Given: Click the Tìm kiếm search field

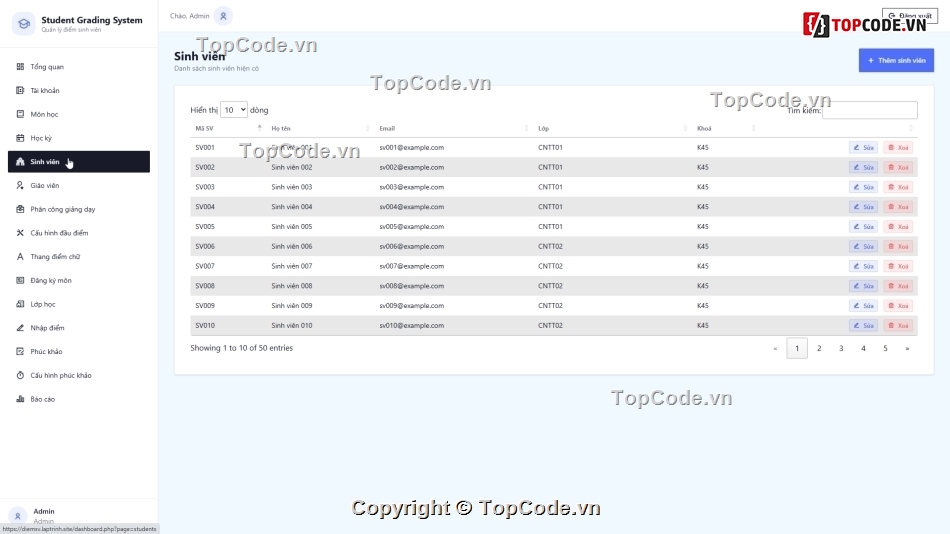Looking at the screenshot, I should (x=869, y=110).
